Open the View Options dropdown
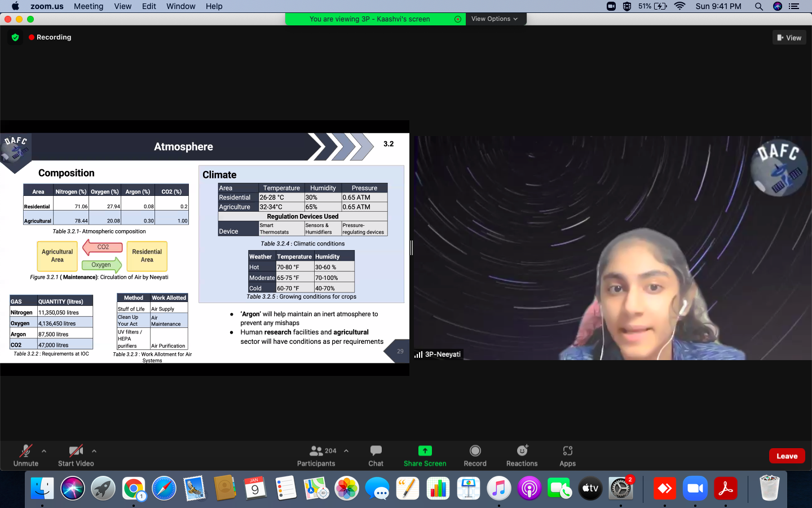812x508 pixels. [495, 19]
